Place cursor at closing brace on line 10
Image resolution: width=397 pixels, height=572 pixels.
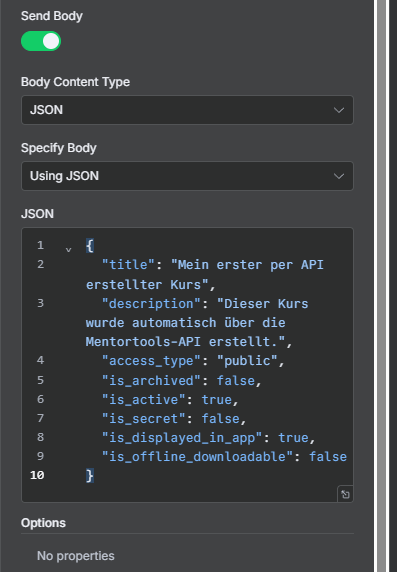[x=90, y=475]
